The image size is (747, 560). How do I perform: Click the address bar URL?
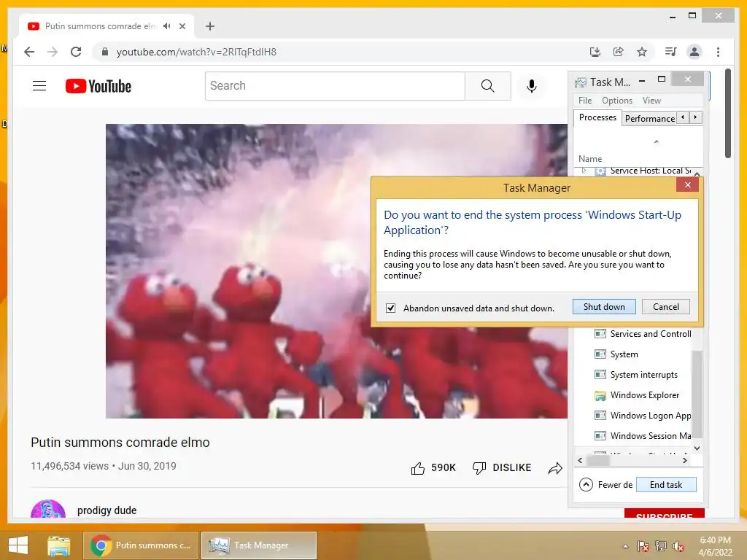pos(196,52)
